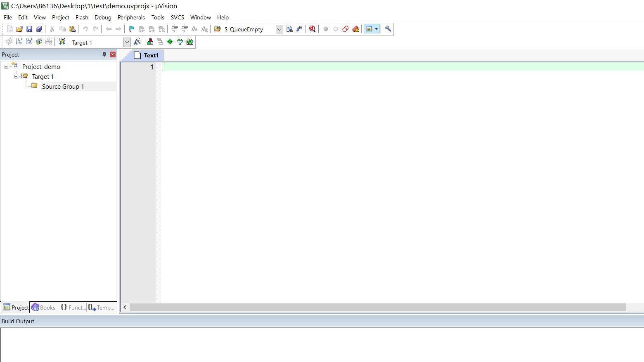Open the File menu

click(x=8, y=17)
